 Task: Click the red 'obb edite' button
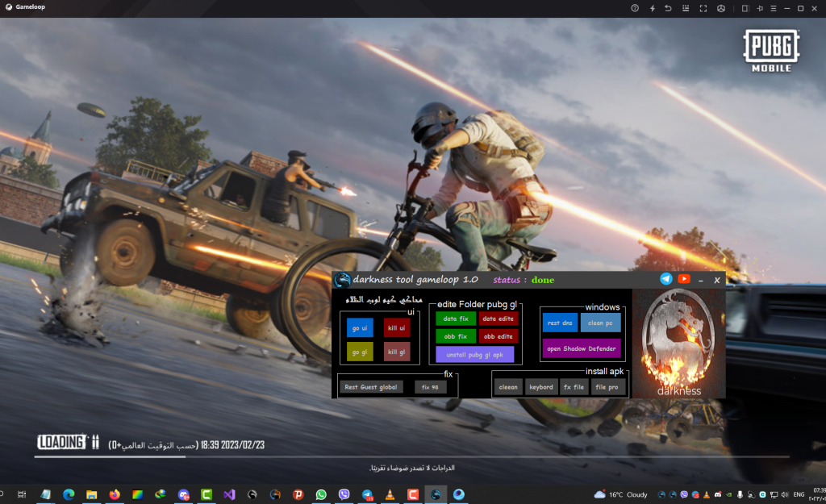(499, 336)
